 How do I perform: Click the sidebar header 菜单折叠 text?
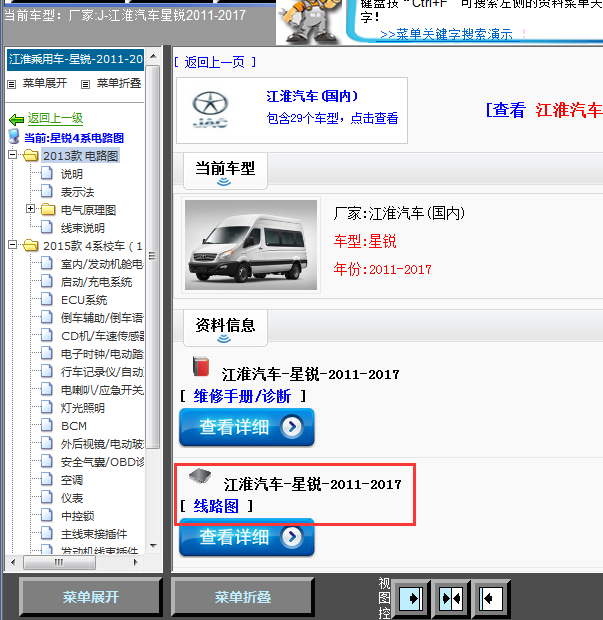tap(119, 83)
